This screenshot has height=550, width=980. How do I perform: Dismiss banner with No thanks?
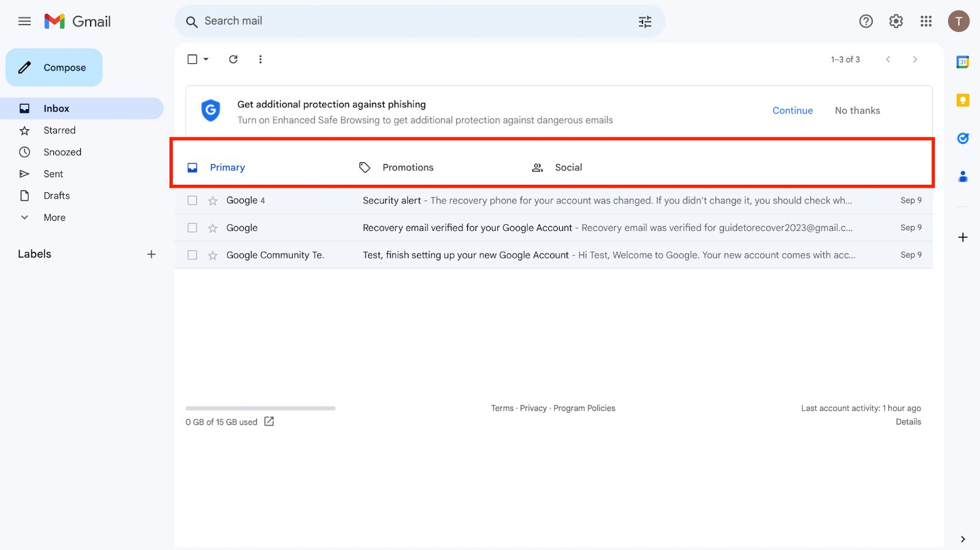pyautogui.click(x=857, y=111)
